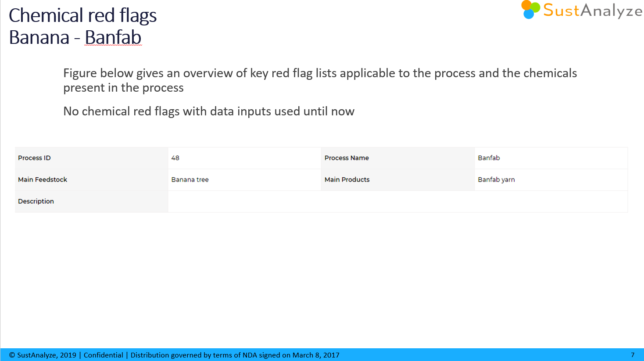Image resolution: width=644 pixels, height=361 pixels.
Task: Click the empty Description value field
Action: click(397, 201)
